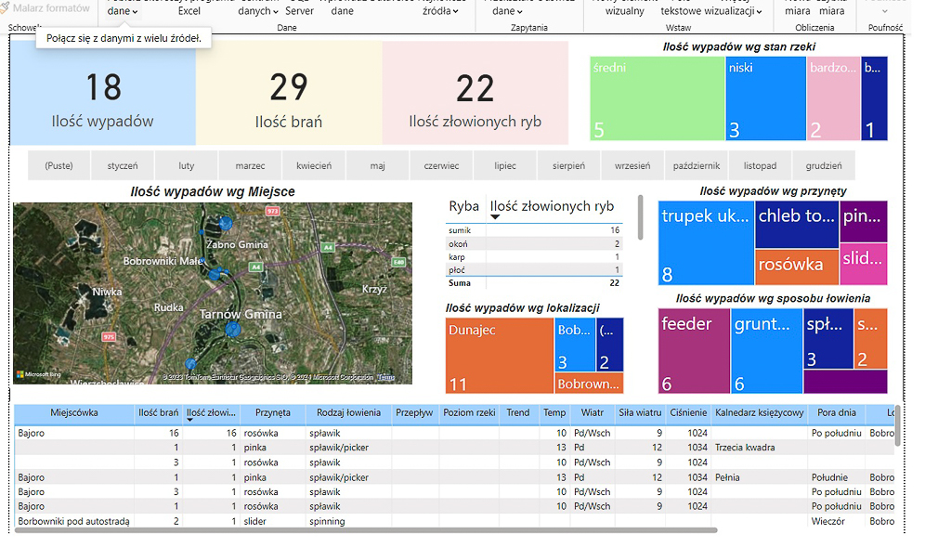Select the map bubble below Tarnów Gmina label
The height and width of the screenshot is (560, 951).
point(233,330)
